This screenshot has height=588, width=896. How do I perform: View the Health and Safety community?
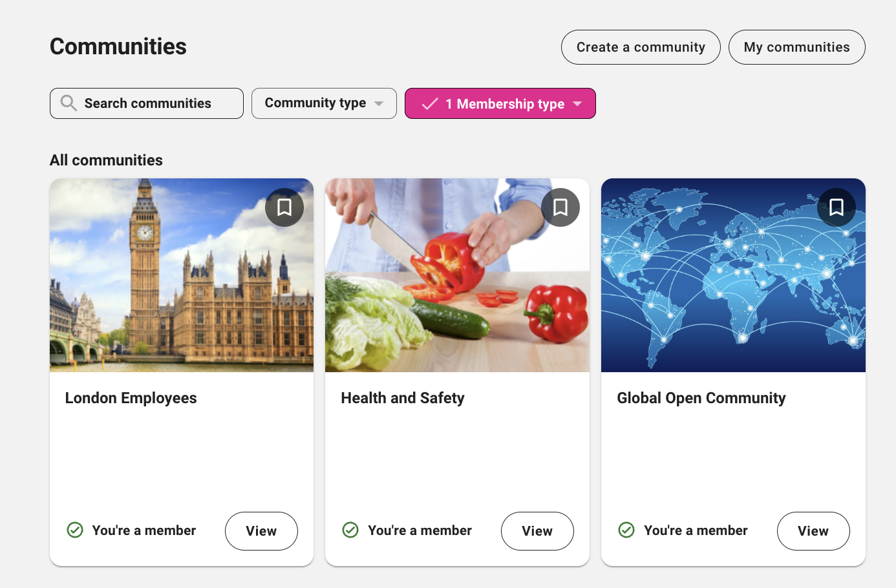coord(537,531)
